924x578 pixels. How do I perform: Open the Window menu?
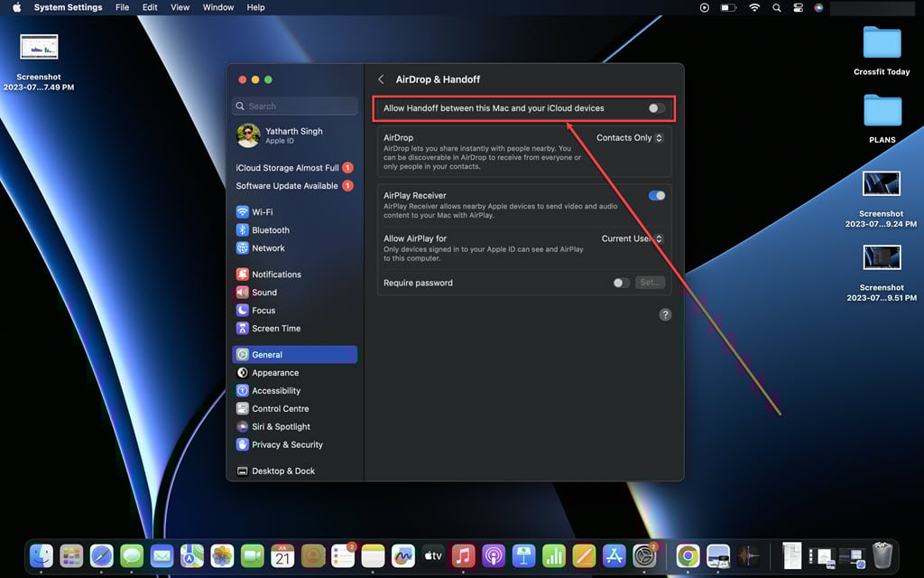218,7
